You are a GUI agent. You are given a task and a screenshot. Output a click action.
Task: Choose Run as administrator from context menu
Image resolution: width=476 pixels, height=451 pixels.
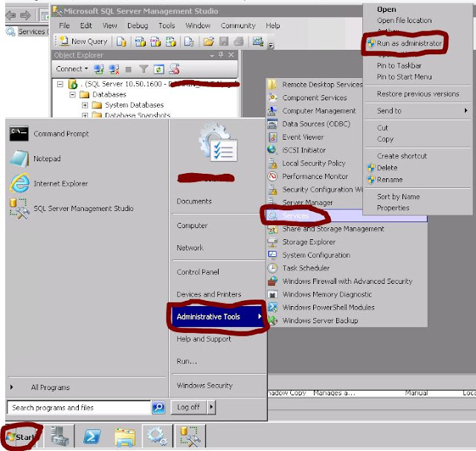[409, 43]
